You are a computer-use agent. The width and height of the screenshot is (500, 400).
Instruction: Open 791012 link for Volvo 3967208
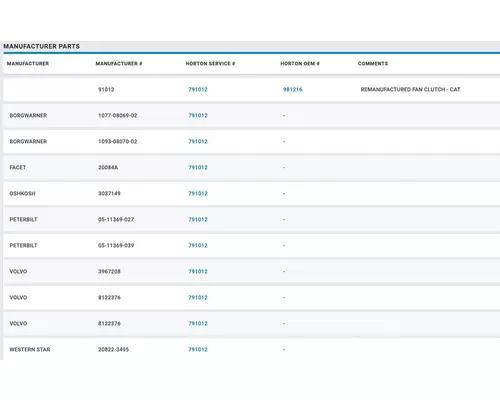pos(198,271)
